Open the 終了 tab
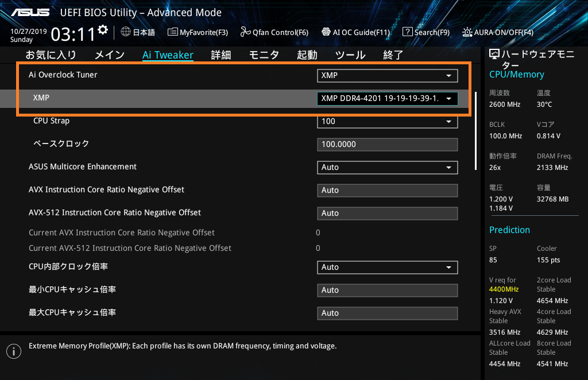This screenshot has height=380, width=588. pyautogui.click(x=393, y=55)
